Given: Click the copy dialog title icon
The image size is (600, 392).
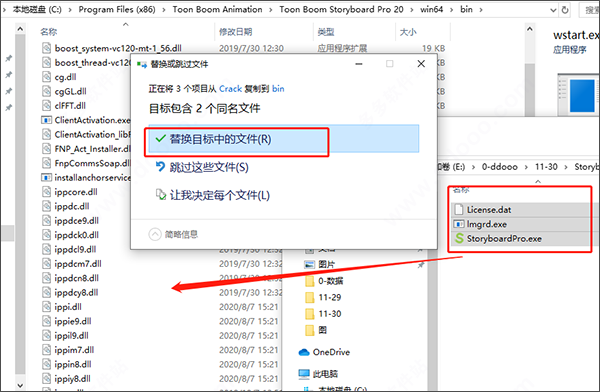Looking at the screenshot, I should click(142, 64).
